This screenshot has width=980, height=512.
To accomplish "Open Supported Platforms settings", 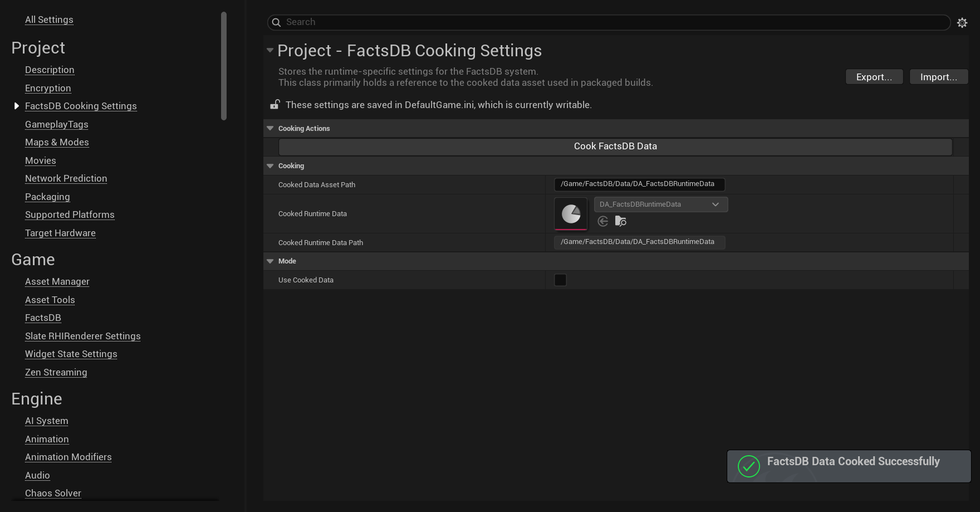I will (x=70, y=214).
